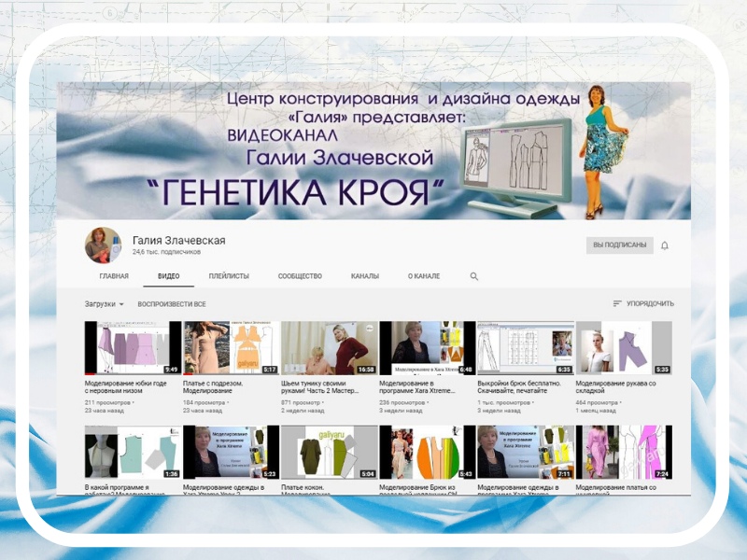Click the 1 месяц назад upload date

[x=596, y=411]
